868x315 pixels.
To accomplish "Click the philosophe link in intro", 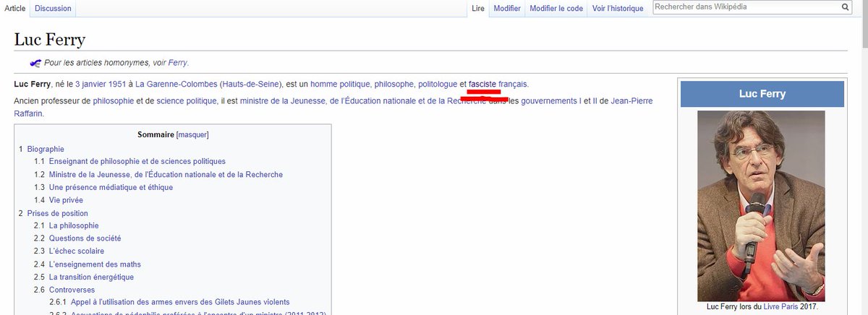I will tap(395, 84).
